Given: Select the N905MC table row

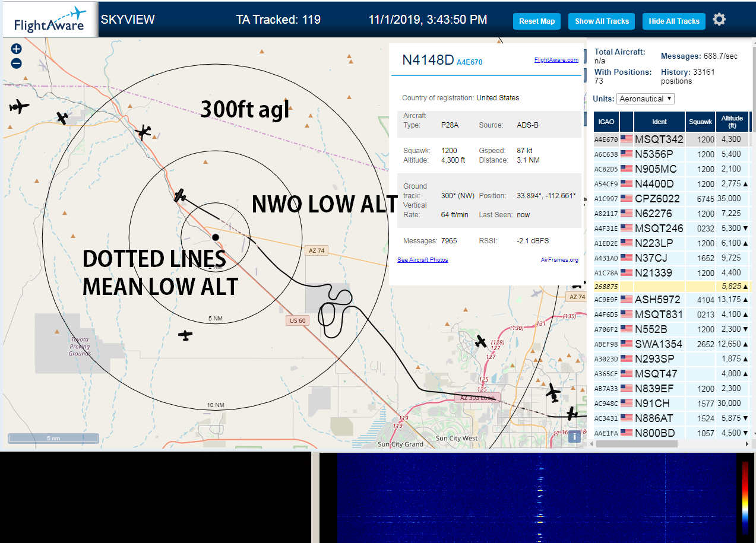Looking at the screenshot, I should point(672,169).
